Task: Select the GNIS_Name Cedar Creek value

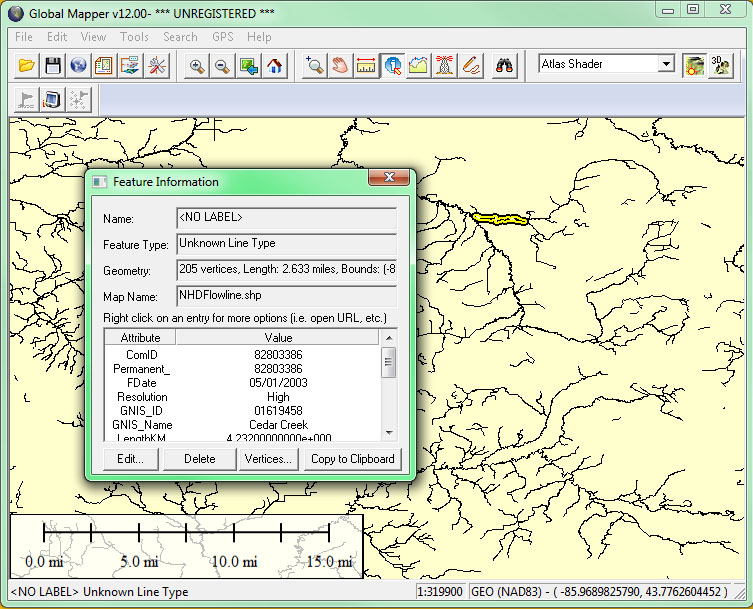Action: pyautogui.click(x=278, y=425)
